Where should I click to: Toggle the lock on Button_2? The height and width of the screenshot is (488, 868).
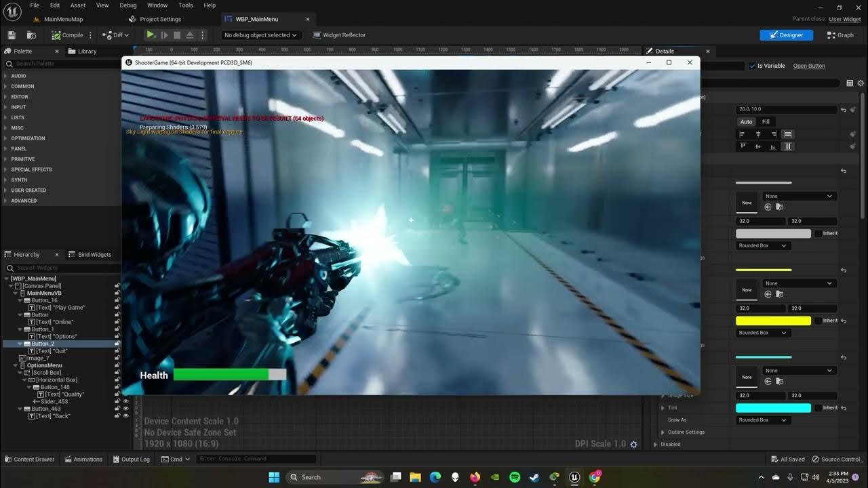117,344
